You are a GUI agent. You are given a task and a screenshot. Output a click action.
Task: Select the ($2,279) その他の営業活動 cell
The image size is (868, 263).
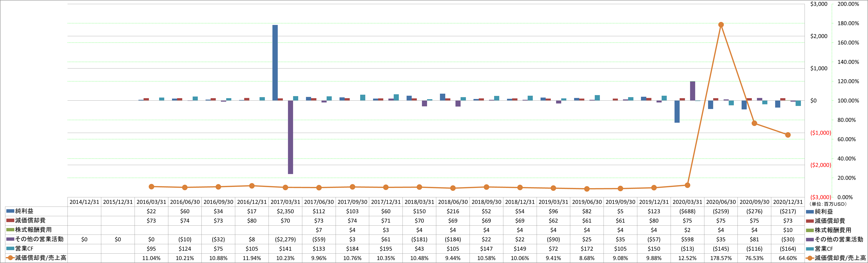(x=285, y=239)
